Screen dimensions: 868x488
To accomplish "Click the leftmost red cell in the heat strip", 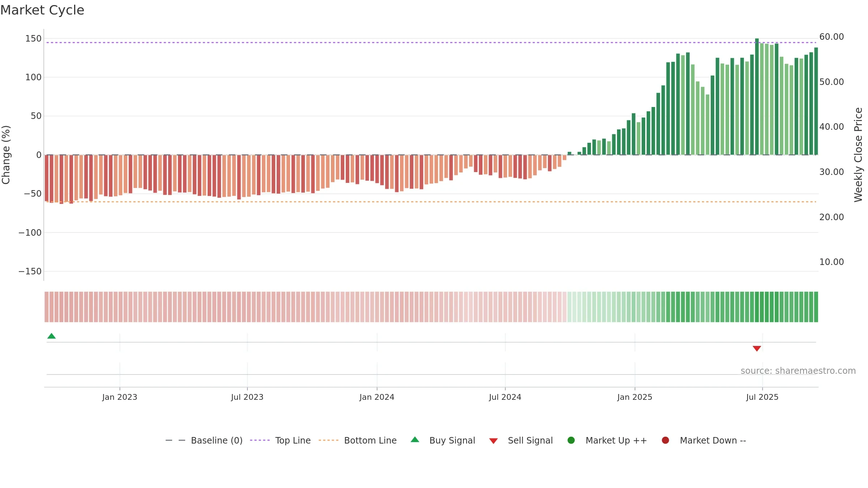I will (x=47, y=307).
